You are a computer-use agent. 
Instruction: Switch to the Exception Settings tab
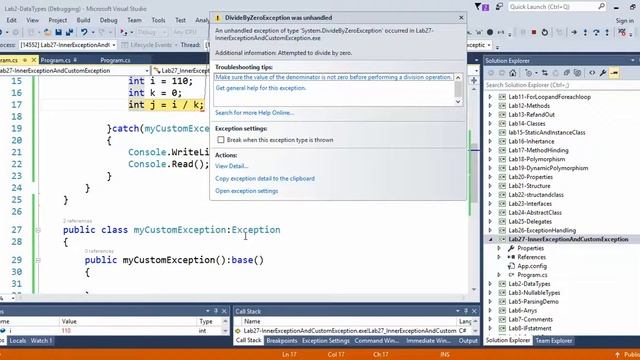coord(326,340)
